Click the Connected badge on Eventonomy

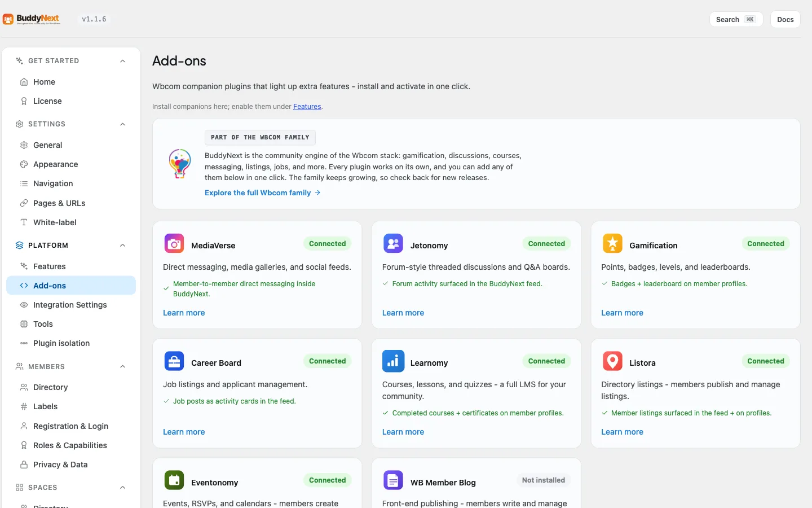click(x=328, y=480)
